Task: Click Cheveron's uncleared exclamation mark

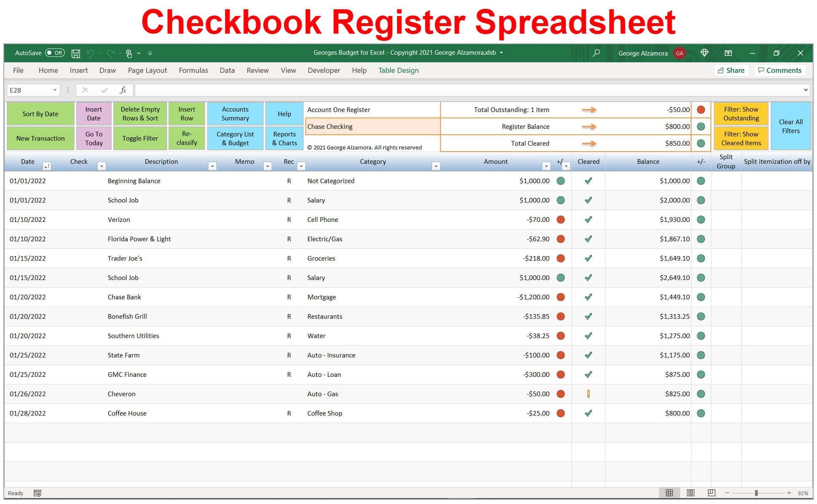Action: tap(588, 394)
